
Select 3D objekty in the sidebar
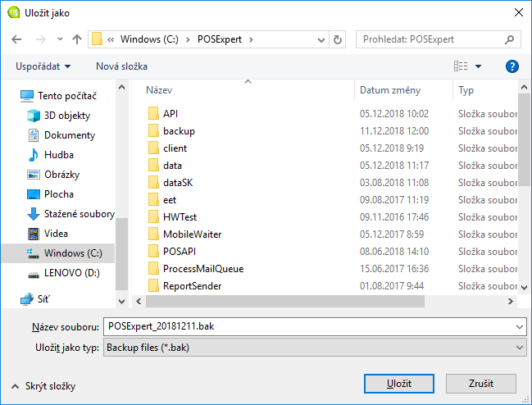point(67,116)
